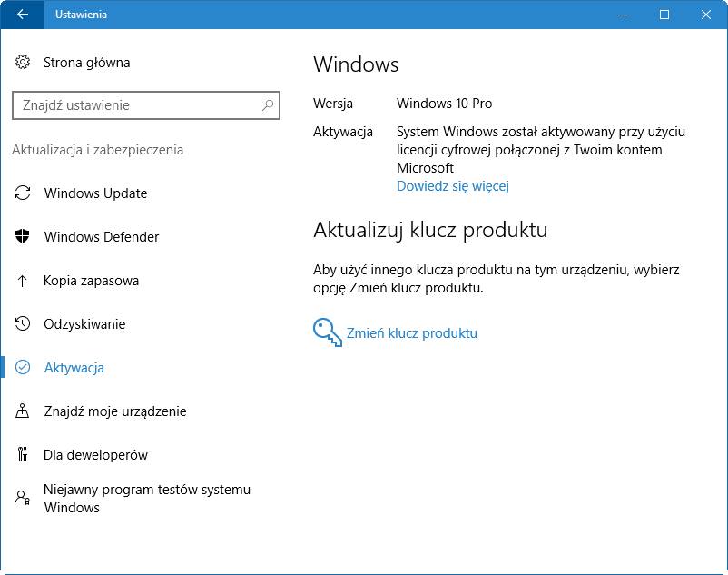Click the Windows Update refresh arrows icon
Viewport: 728px width, 575px height.
coord(23,193)
